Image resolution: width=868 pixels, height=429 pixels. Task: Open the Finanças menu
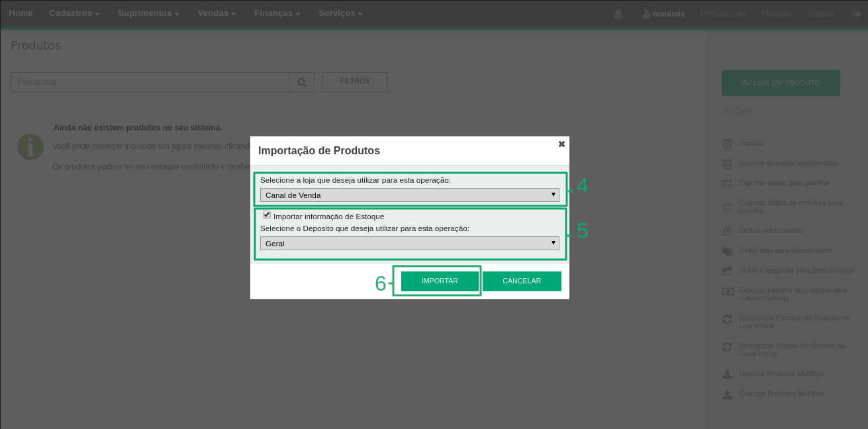click(x=277, y=13)
